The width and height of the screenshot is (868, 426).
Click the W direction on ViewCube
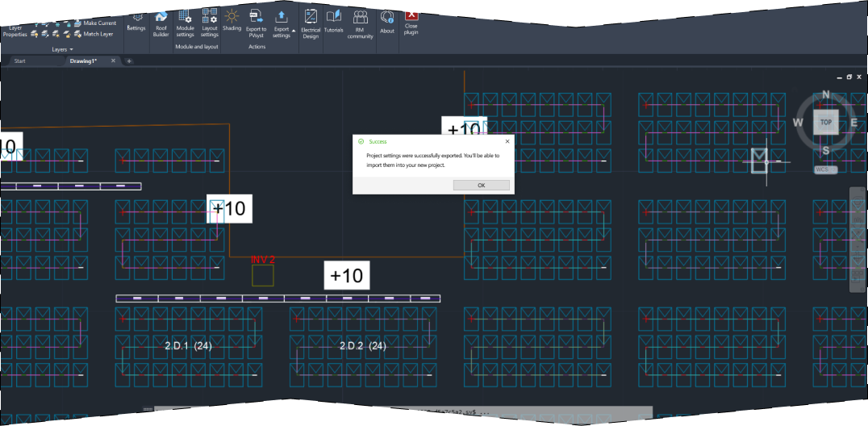tap(799, 123)
